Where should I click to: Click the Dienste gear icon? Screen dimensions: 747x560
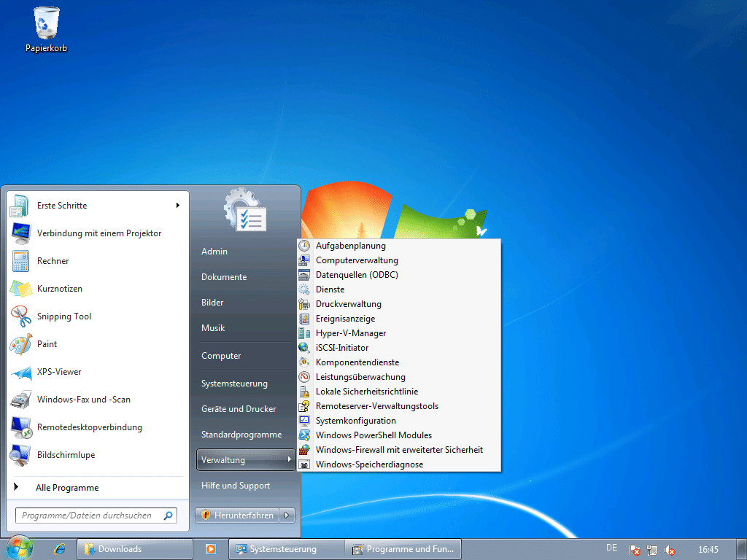(304, 289)
